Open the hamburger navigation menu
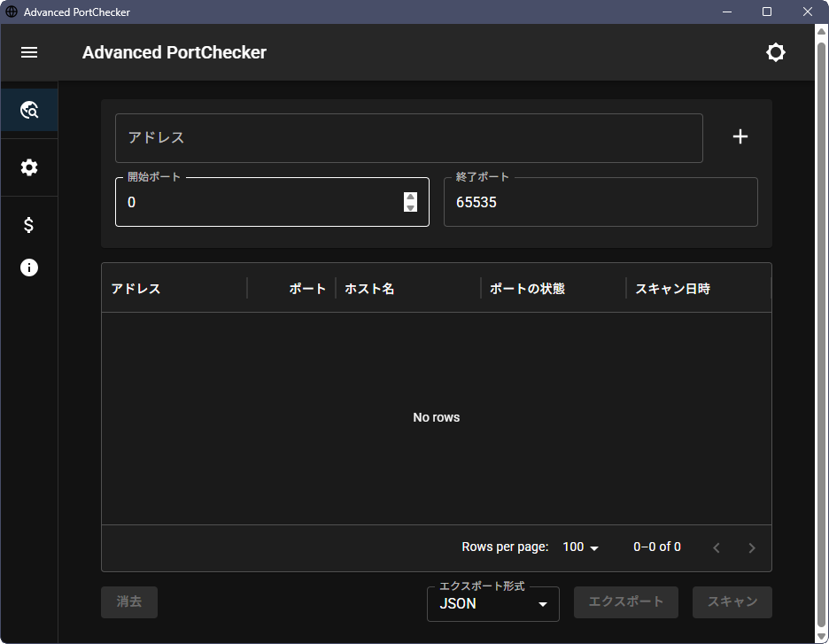The height and width of the screenshot is (644, 829). coord(29,52)
